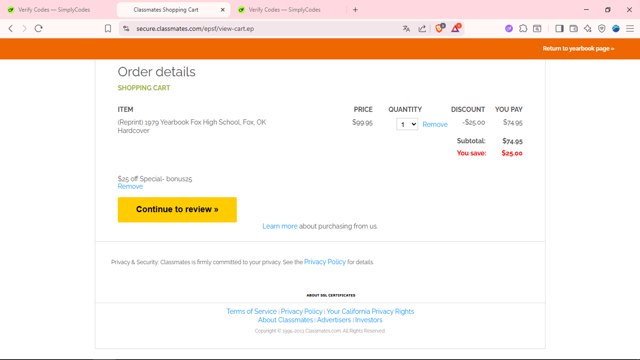
Task: Open Your California Privacy Rights link
Action: tap(370, 311)
